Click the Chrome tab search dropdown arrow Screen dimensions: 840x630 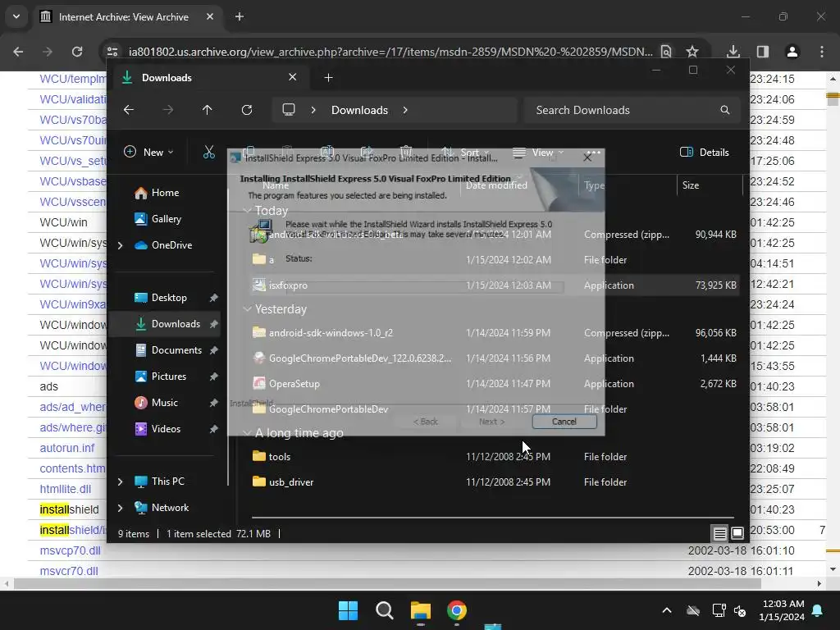tap(16, 16)
